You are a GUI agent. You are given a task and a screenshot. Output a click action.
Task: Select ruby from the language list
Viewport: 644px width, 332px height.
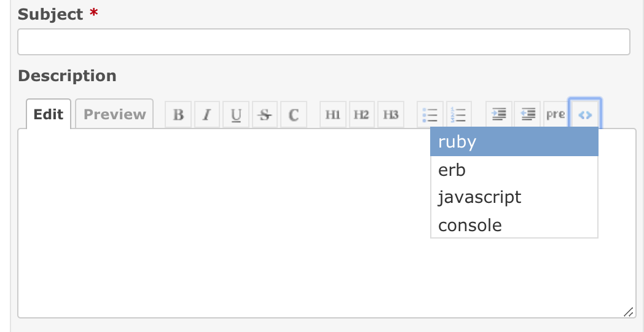pyautogui.click(x=514, y=142)
